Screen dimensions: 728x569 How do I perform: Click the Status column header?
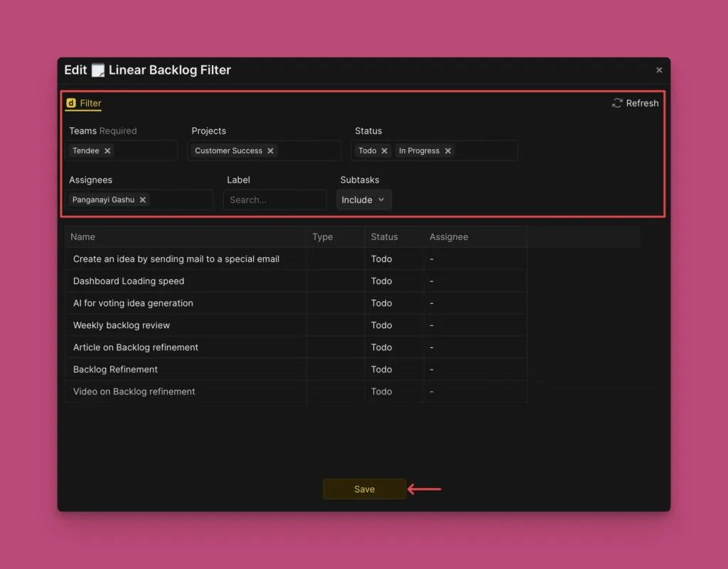pos(384,237)
